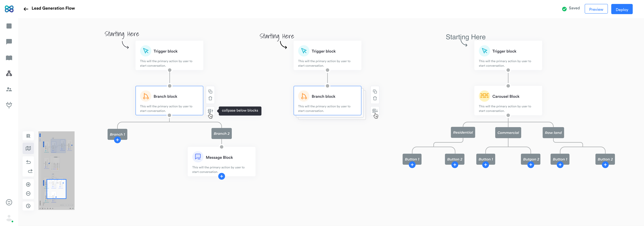This screenshot has width=644, height=226.
Task: Click the redo arrow in canvas toolbar
Action: coord(30,171)
